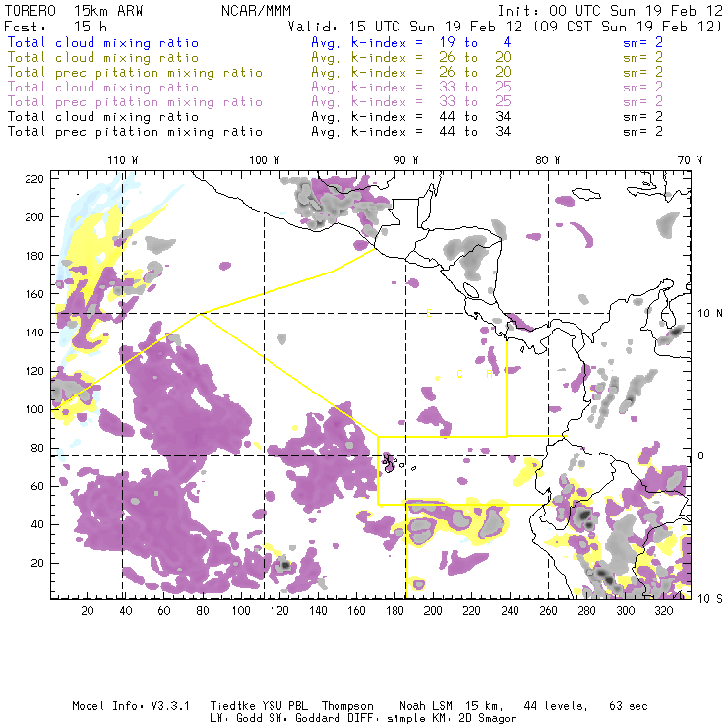Click the yellow "C" marker on map

click(x=459, y=374)
